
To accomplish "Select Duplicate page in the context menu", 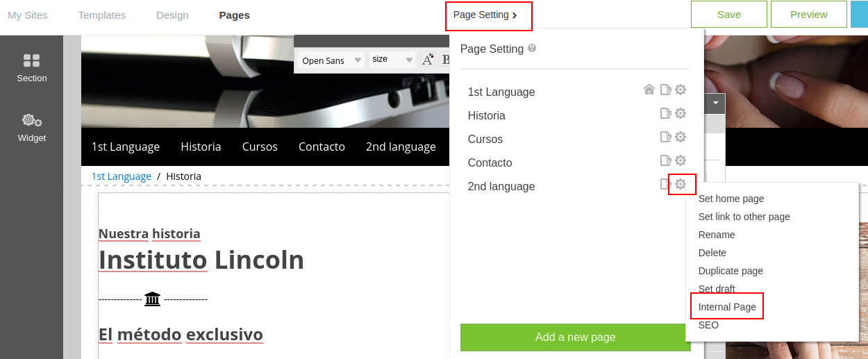I will click(731, 271).
